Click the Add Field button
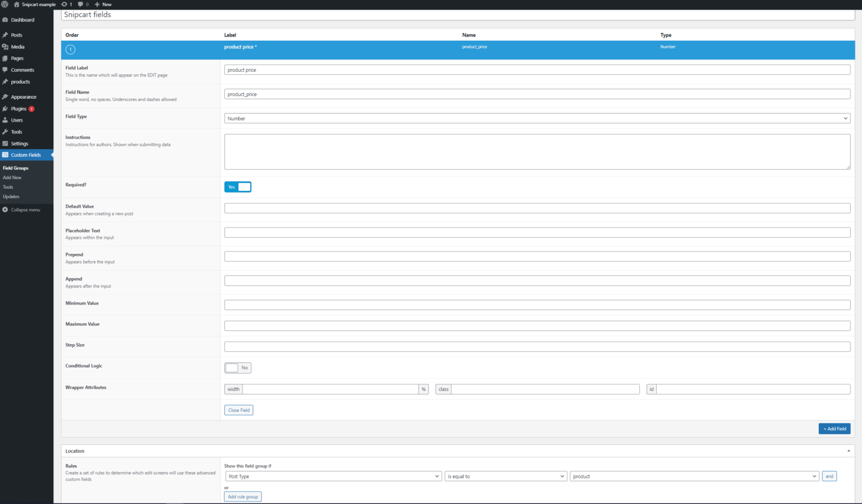Image resolution: width=862 pixels, height=504 pixels. pos(834,428)
